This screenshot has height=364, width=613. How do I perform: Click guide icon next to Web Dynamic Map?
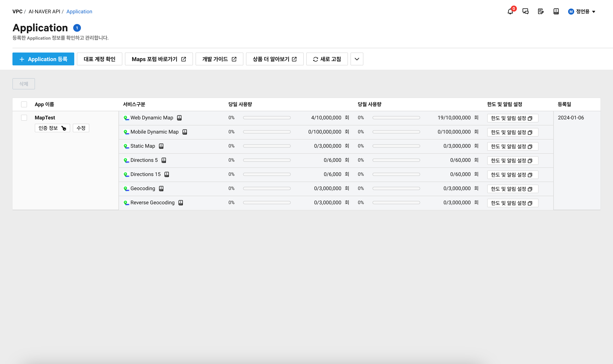tap(179, 118)
